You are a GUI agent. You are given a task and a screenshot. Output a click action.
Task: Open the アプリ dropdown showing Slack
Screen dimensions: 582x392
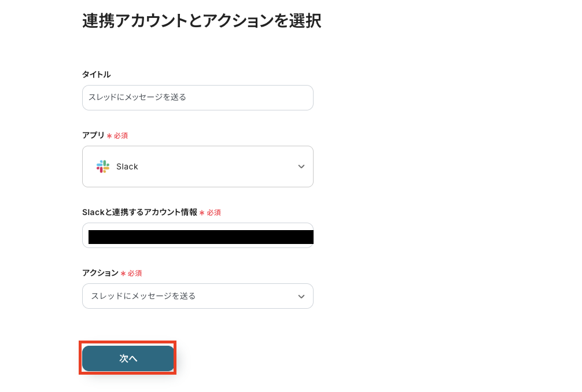198,167
